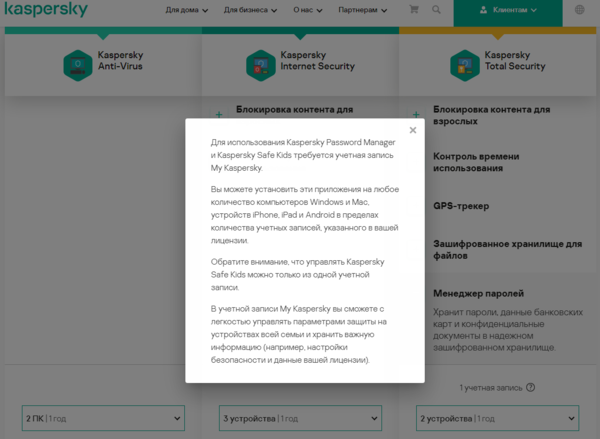
Task: Click the 'Kaspersky Anti-Virus' product title
Action: [120, 60]
